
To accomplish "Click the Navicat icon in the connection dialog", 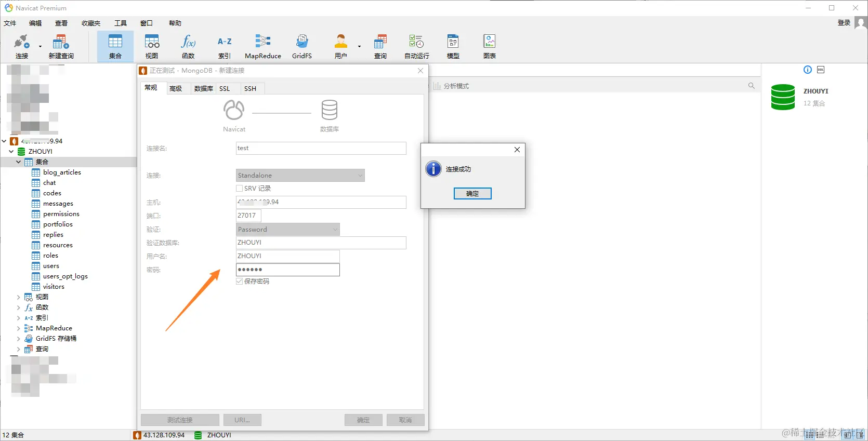I will click(234, 110).
